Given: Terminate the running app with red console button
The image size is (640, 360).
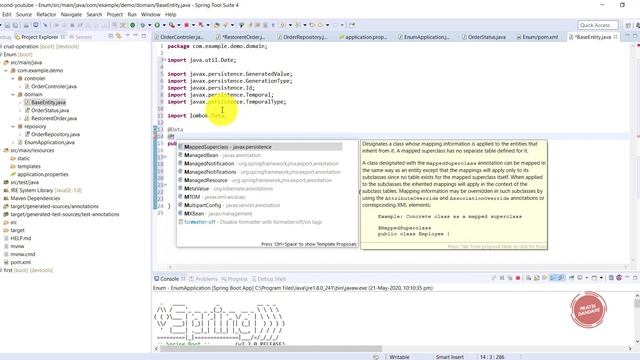Looking at the screenshot, I should pos(518,278).
